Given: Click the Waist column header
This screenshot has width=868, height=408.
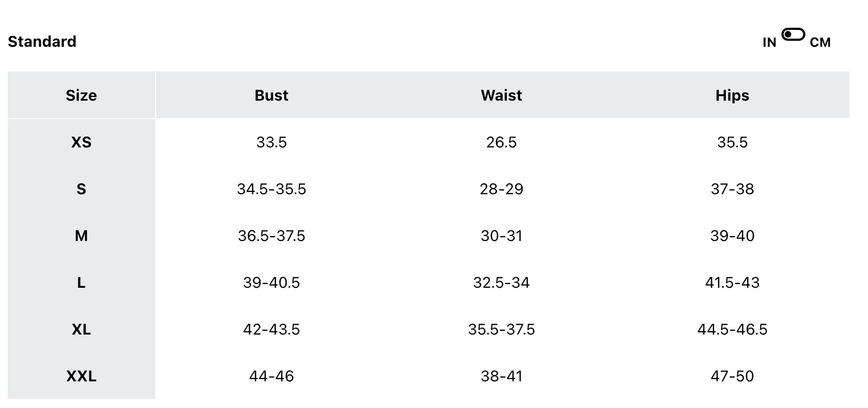Looking at the screenshot, I should coord(501,95).
